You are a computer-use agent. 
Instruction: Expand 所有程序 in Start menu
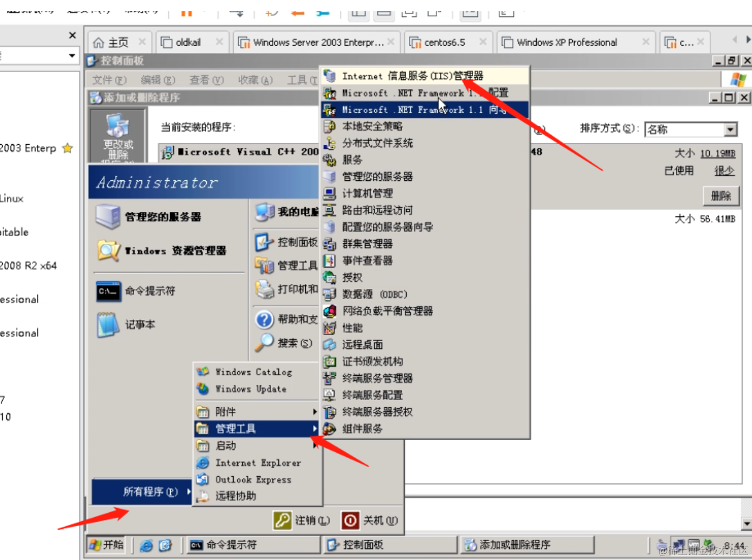142,492
